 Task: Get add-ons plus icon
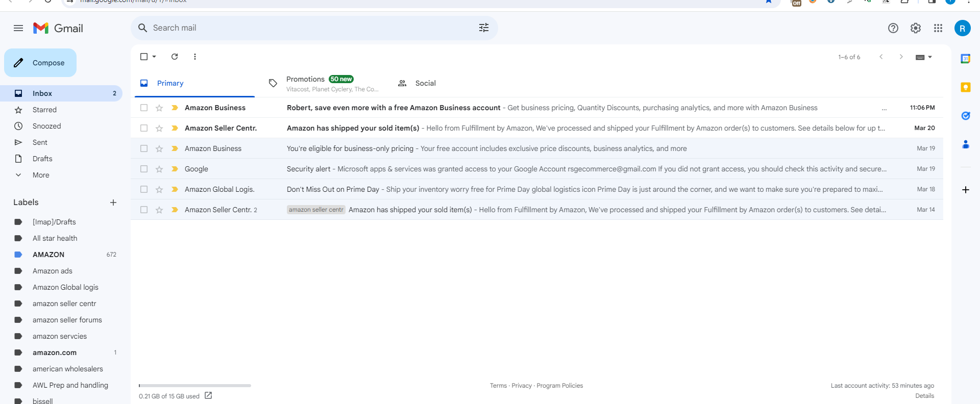[966, 190]
